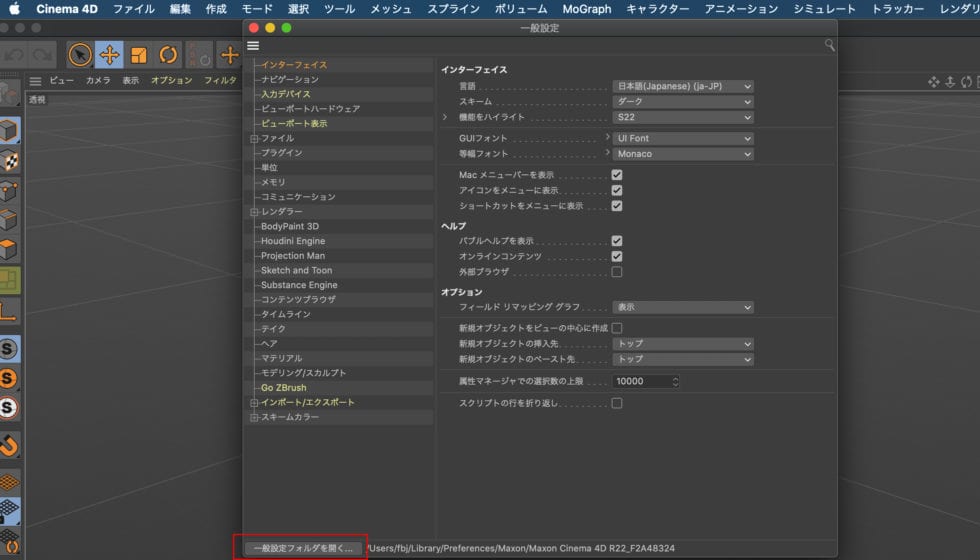
Task: Open the スキーム ダーク dropdown
Action: 683,102
